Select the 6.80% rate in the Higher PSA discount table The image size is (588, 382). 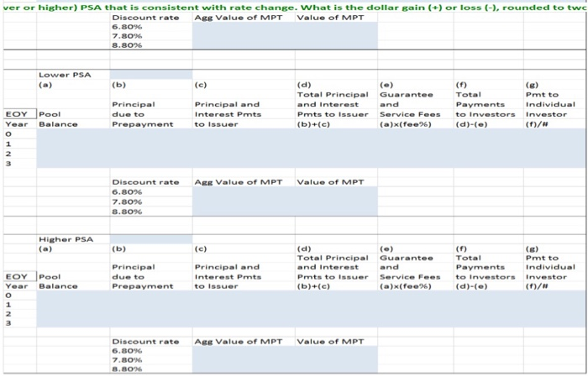pos(127,351)
